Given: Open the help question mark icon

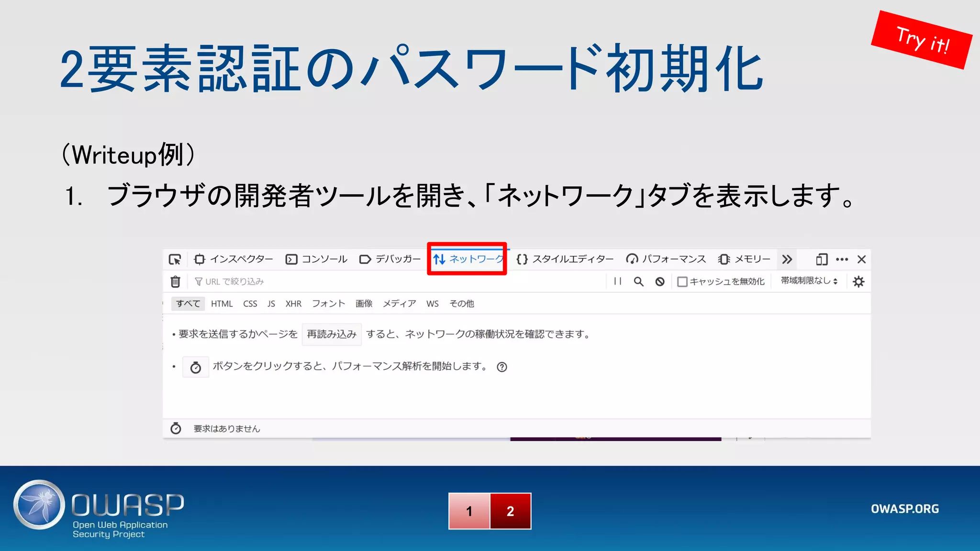Looking at the screenshot, I should tap(502, 367).
